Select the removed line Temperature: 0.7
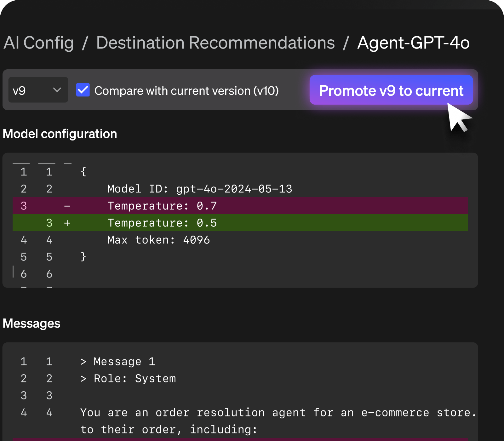The image size is (504, 441). pyautogui.click(x=240, y=206)
